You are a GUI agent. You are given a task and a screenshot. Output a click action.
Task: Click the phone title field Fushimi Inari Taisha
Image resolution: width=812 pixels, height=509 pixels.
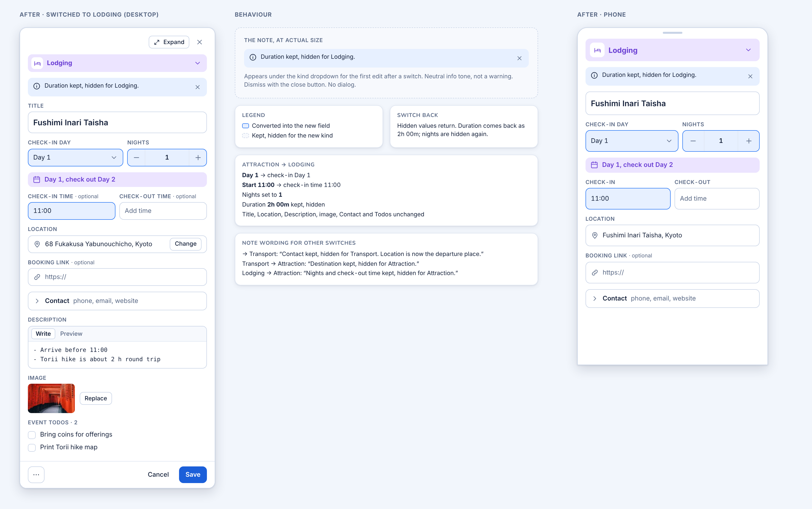tap(672, 103)
